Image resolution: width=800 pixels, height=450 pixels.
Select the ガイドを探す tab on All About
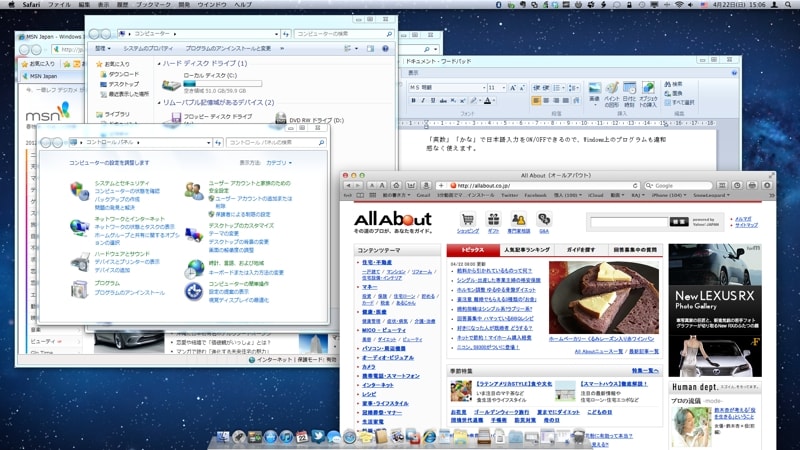click(x=576, y=249)
